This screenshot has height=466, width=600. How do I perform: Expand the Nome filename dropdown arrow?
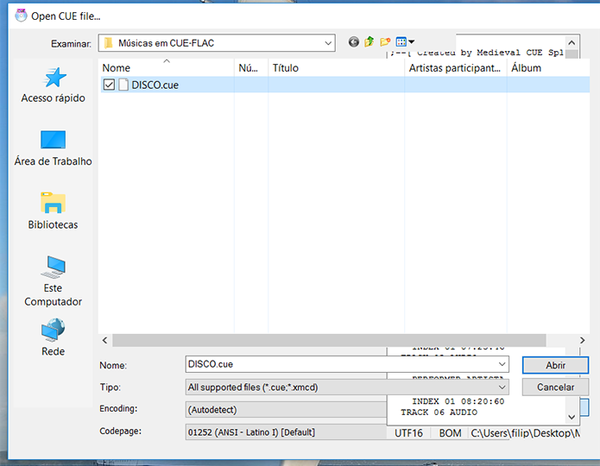pos(502,364)
